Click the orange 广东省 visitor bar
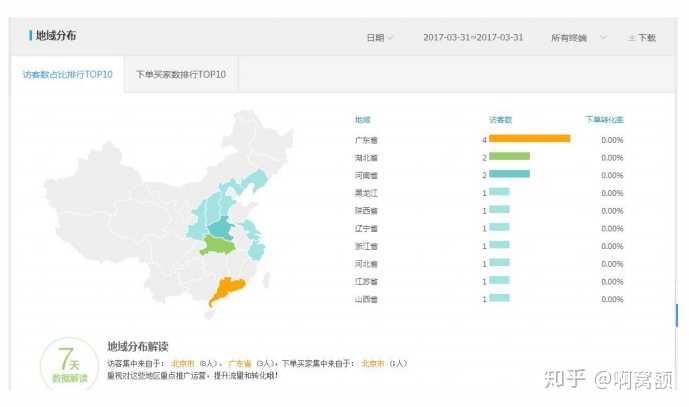The height and width of the screenshot is (407, 689). (529, 139)
